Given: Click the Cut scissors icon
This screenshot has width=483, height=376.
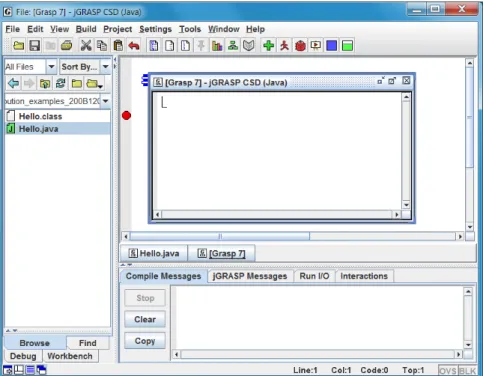Looking at the screenshot, I should pos(86,45).
